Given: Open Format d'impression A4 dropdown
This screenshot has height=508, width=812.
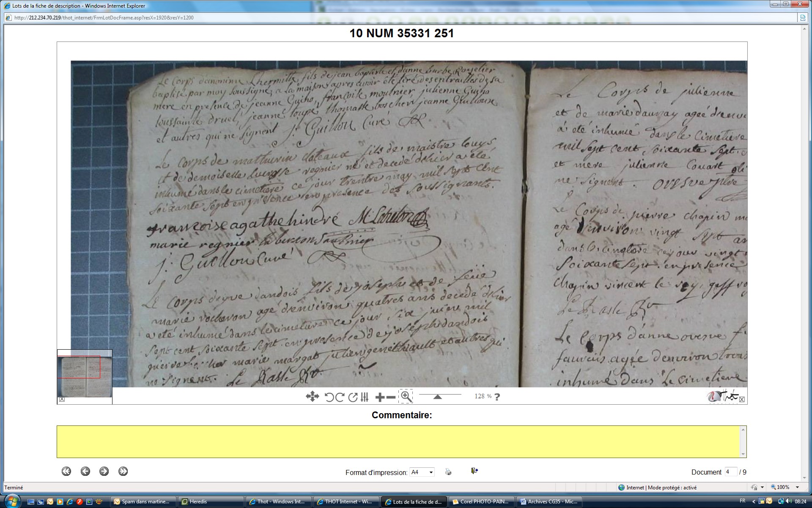Looking at the screenshot, I should coord(422,472).
